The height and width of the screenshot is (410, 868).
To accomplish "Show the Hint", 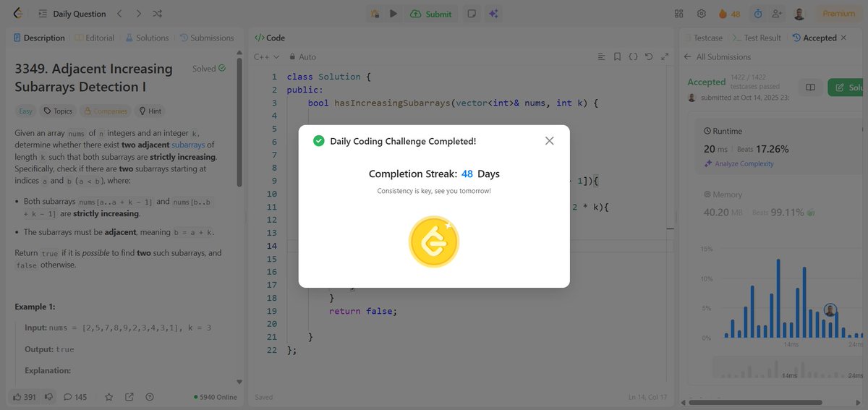I will [150, 111].
